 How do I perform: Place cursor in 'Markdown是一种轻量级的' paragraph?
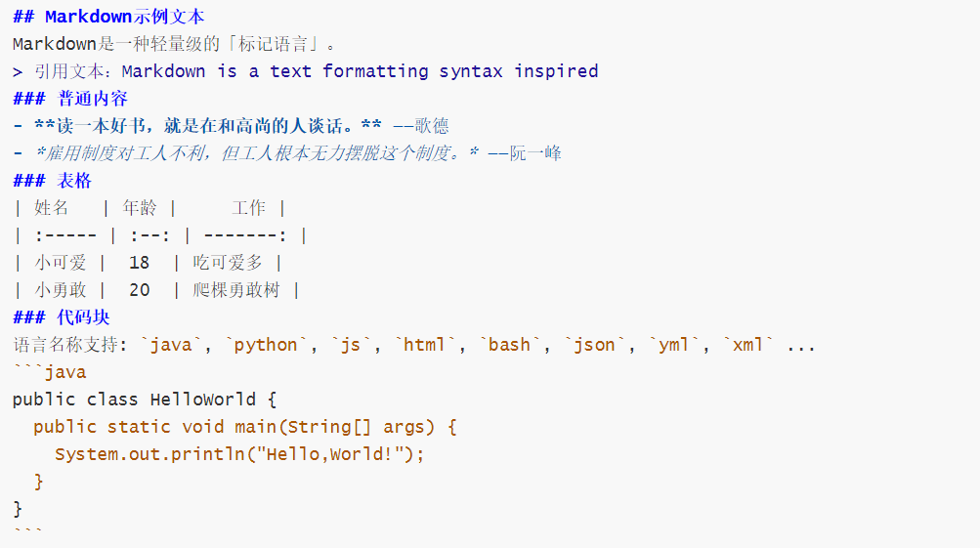[x=174, y=44]
